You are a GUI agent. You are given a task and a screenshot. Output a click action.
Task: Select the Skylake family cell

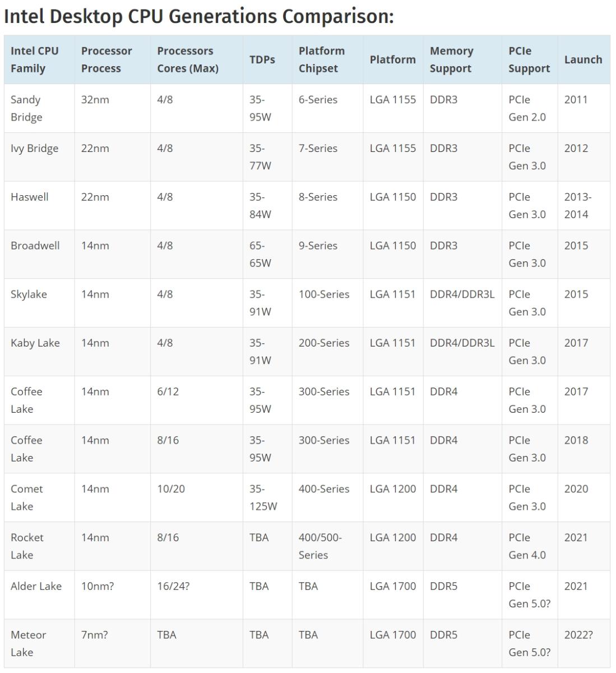[x=29, y=294]
